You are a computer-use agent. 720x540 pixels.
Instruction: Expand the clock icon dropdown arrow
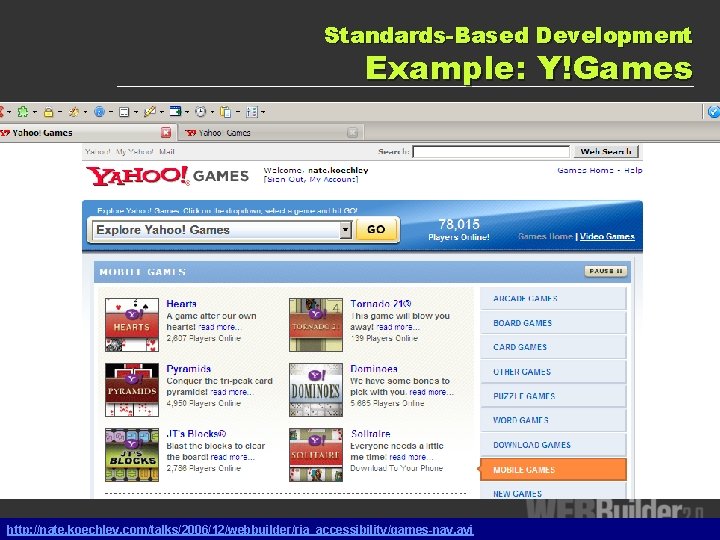[x=212, y=112]
